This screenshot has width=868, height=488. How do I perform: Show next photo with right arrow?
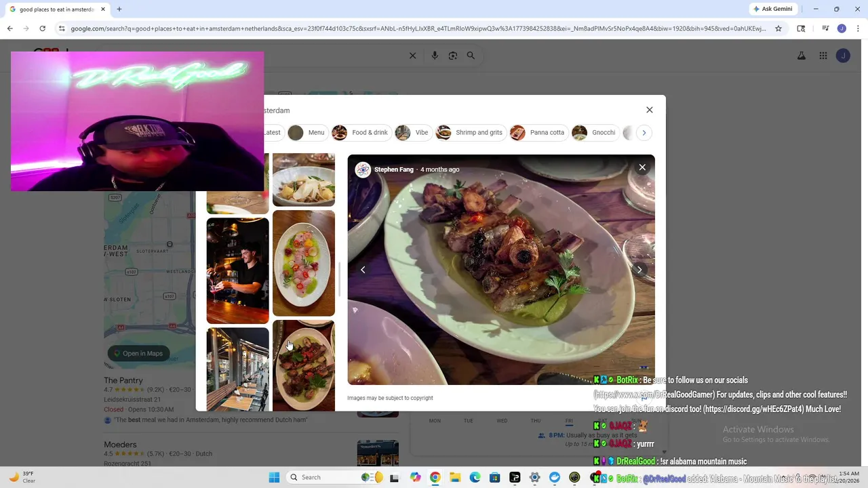pyautogui.click(x=639, y=270)
